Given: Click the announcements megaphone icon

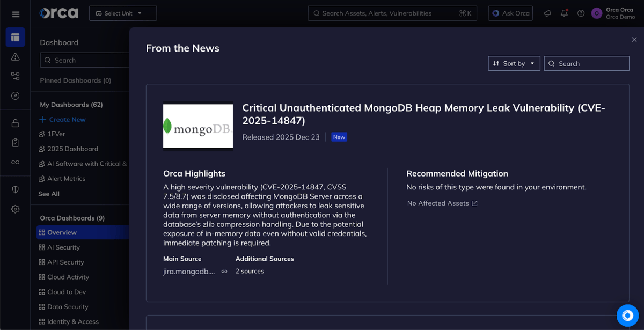Looking at the screenshot, I should (547, 13).
